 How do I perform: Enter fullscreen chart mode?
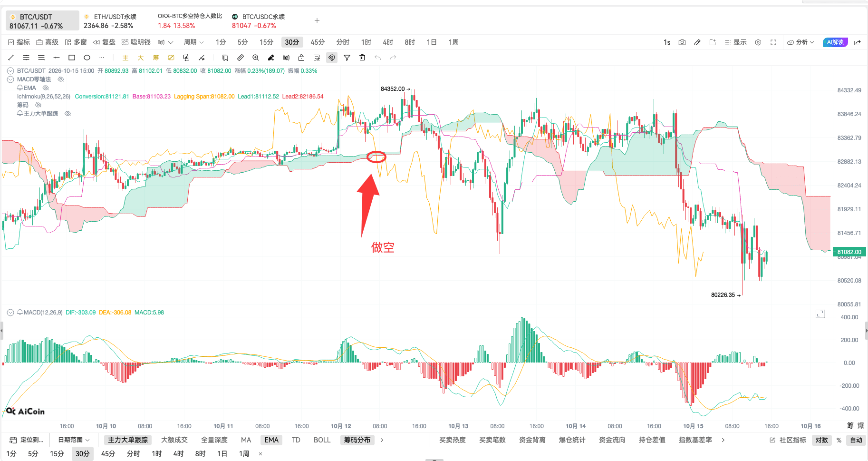click(x=773, y=42)
